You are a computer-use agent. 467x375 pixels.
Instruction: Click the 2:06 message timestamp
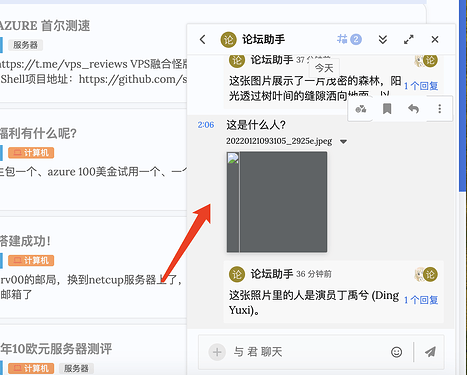point(206,125)
